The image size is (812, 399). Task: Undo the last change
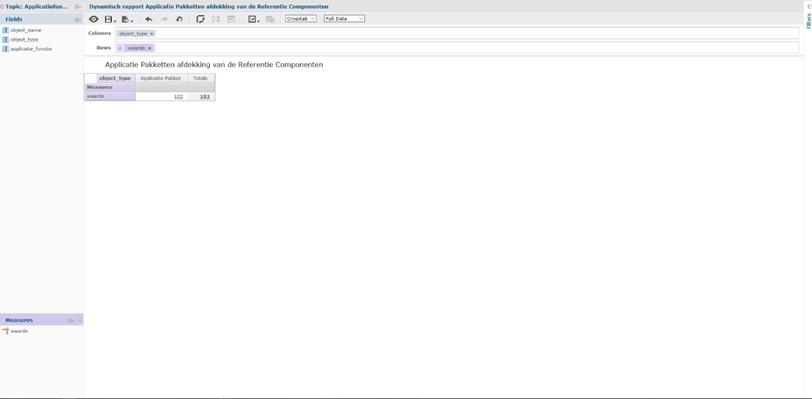tap(149, 19)
